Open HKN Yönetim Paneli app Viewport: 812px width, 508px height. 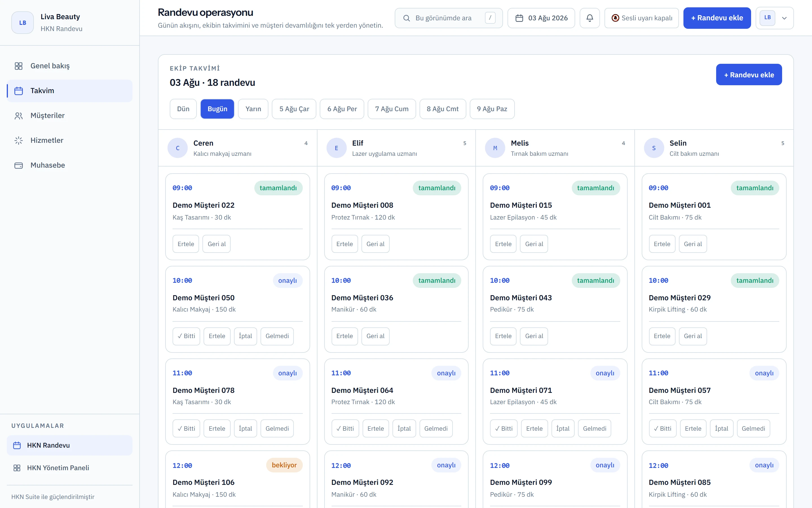(x=69, y=468)
